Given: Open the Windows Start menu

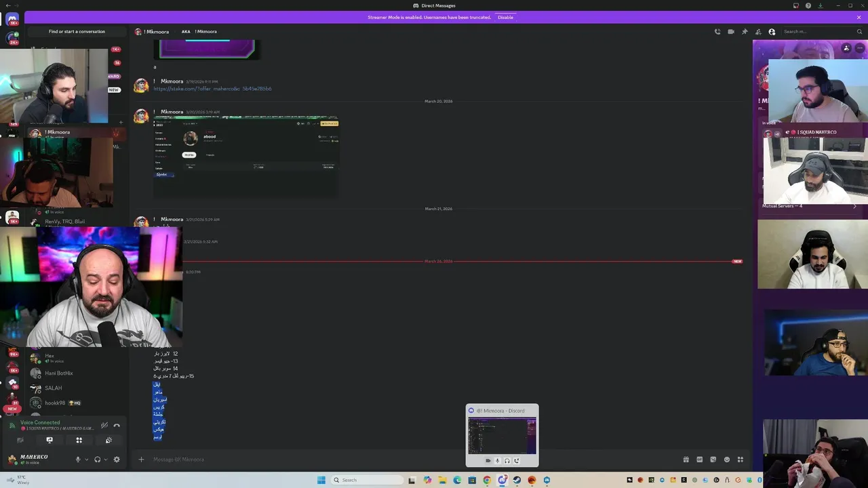Looking at the screenshot, I should tap(321, 480).
